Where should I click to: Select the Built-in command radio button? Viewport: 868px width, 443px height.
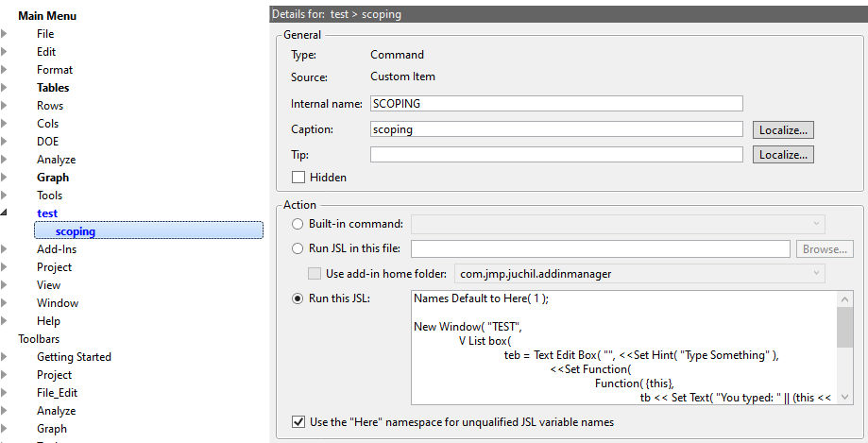(298, 224)
